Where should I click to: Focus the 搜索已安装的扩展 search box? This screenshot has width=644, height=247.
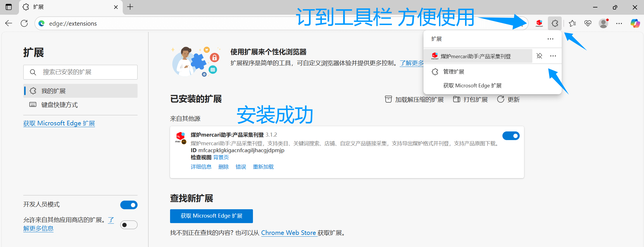80,72
